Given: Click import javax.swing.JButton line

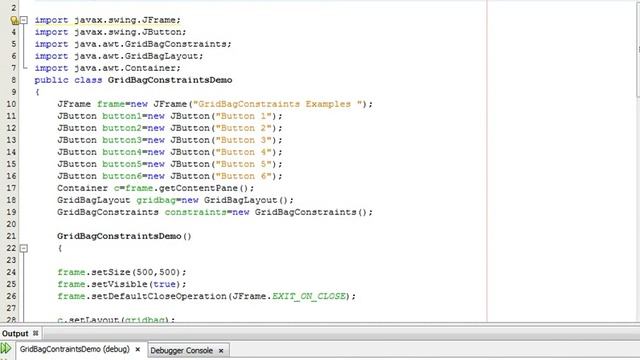Looking at the screenshot, I should coord(110,32).
